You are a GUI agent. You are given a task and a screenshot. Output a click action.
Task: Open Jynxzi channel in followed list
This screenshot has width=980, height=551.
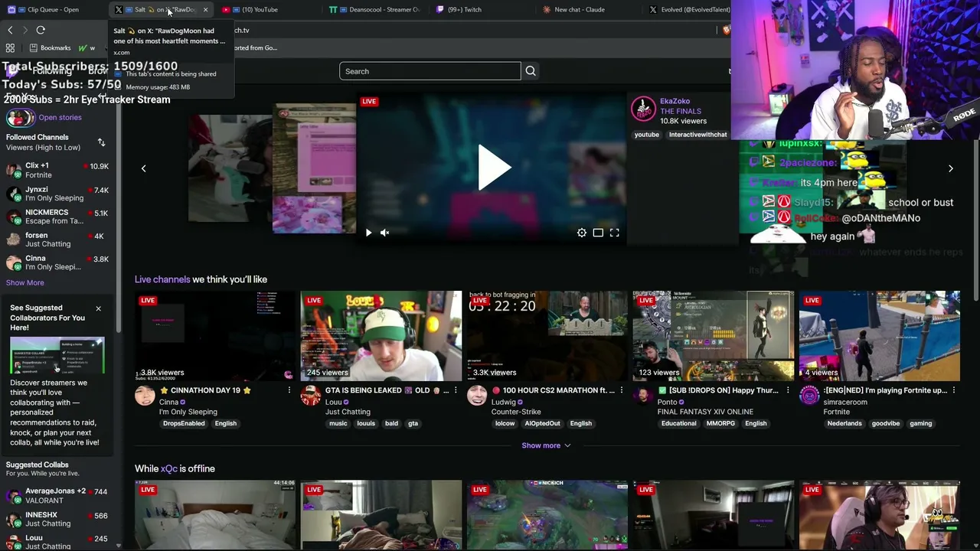(x=57, y=193)
